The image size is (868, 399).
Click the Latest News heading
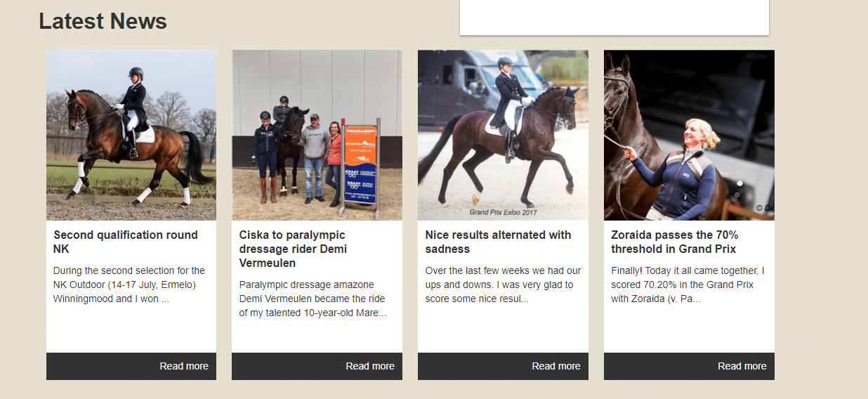pos(103,21)
